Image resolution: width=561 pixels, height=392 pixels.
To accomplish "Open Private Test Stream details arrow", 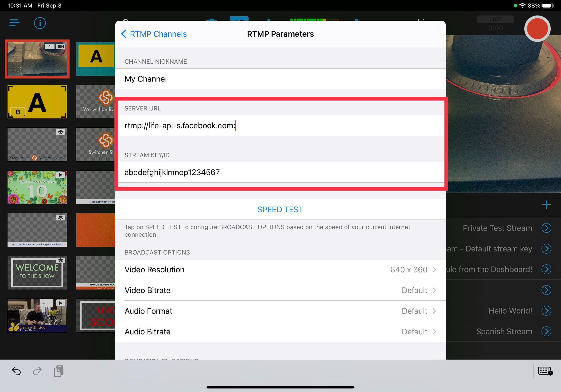I will tap(546, 228).
